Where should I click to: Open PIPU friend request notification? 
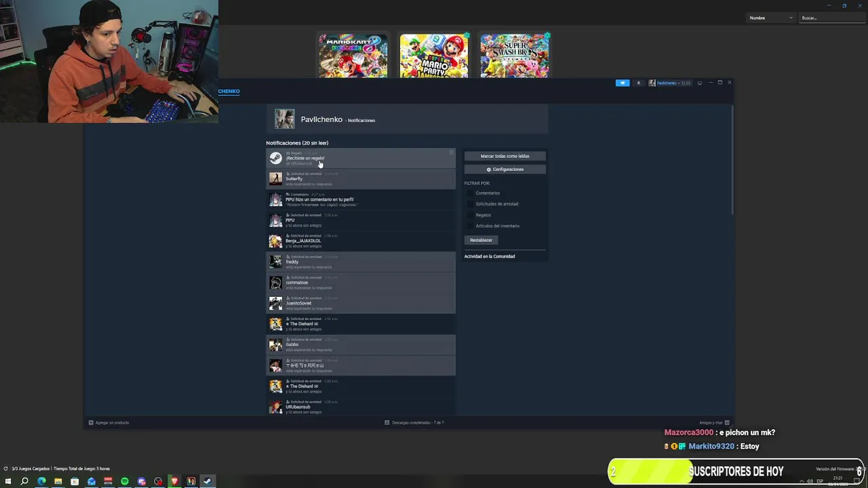(361, 220)
